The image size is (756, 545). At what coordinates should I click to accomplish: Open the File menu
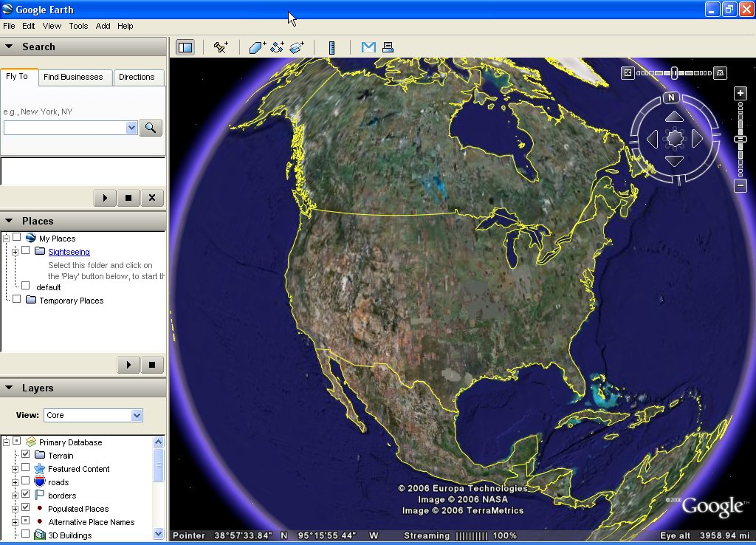pyautogui.click(x=9, y=26)
